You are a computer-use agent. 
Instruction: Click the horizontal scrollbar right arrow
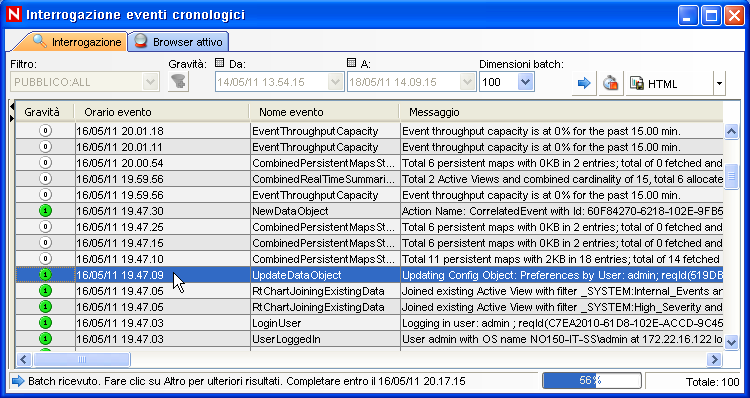[714, 359]
